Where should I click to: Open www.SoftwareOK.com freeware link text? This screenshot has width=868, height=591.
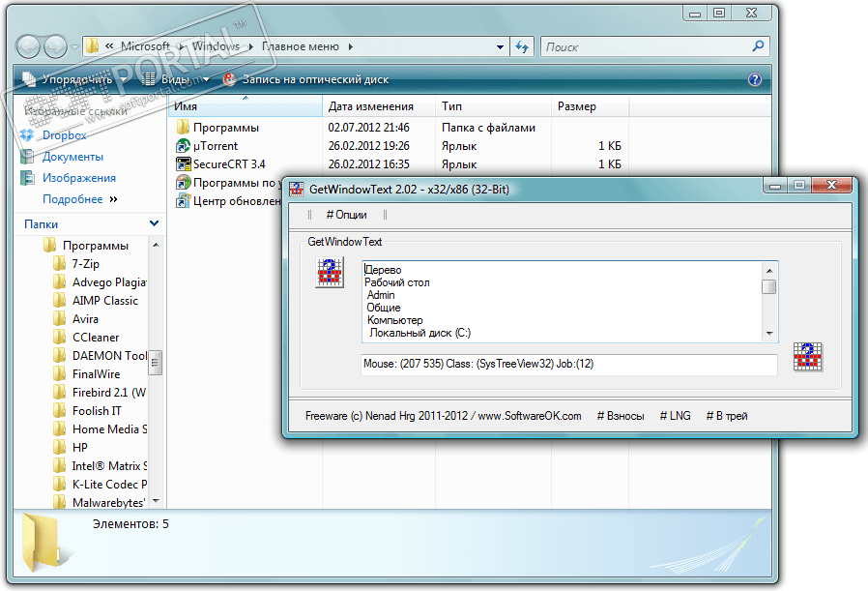coord(530,416)
